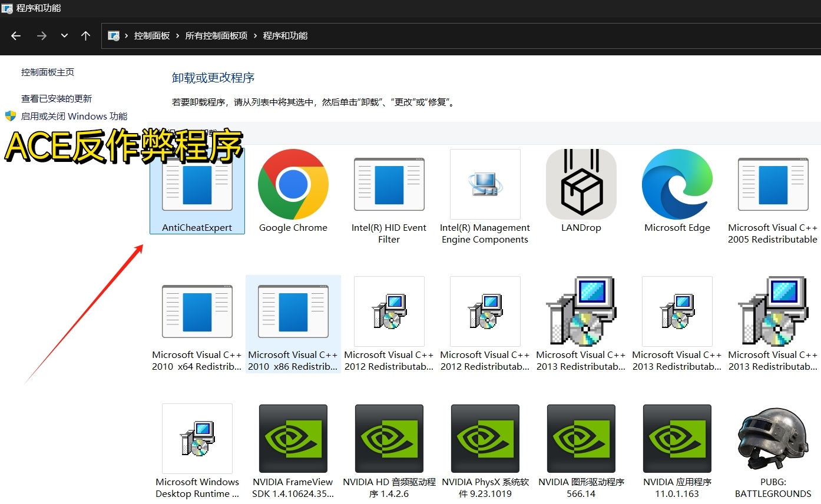This screenshot has height=504, width=821.
Task: Click the control panel icon in address bar
Action: click(114, 36)
